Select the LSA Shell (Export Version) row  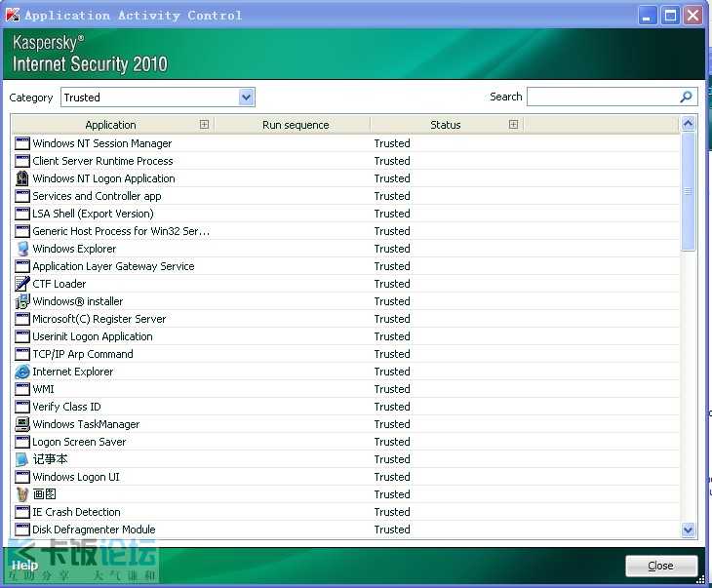(345, 214)
